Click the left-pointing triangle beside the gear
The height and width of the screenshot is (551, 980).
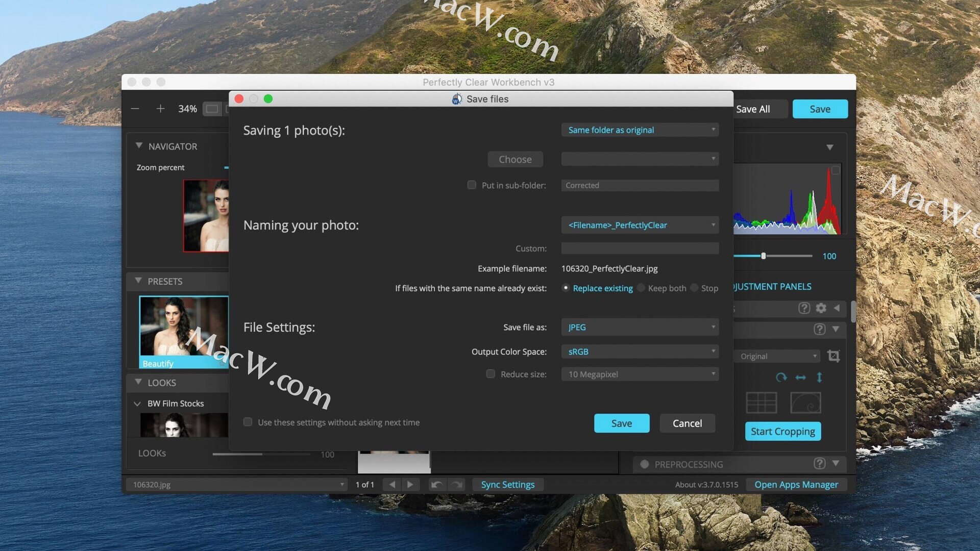pos(837,308)
